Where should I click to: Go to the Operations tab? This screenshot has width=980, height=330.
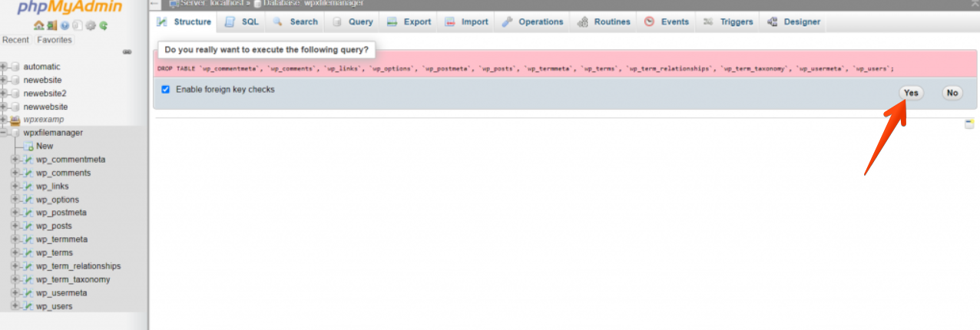coord(532,21)
